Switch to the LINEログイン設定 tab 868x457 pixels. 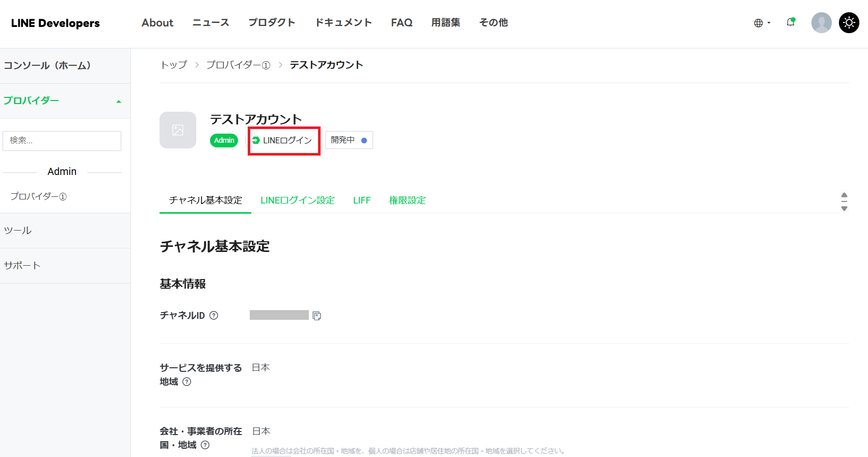coord(297,200)
